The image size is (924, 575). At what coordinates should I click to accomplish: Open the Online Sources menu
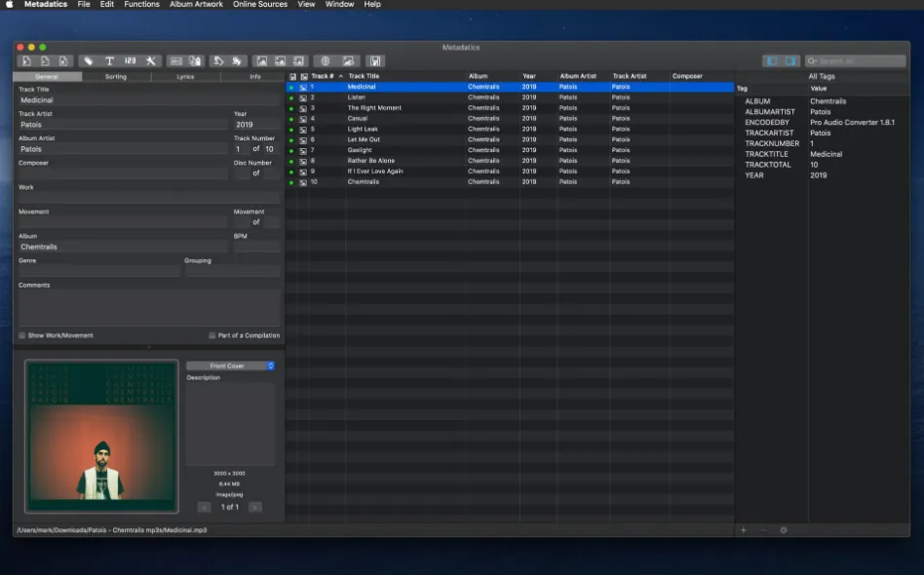coord(260,4)
